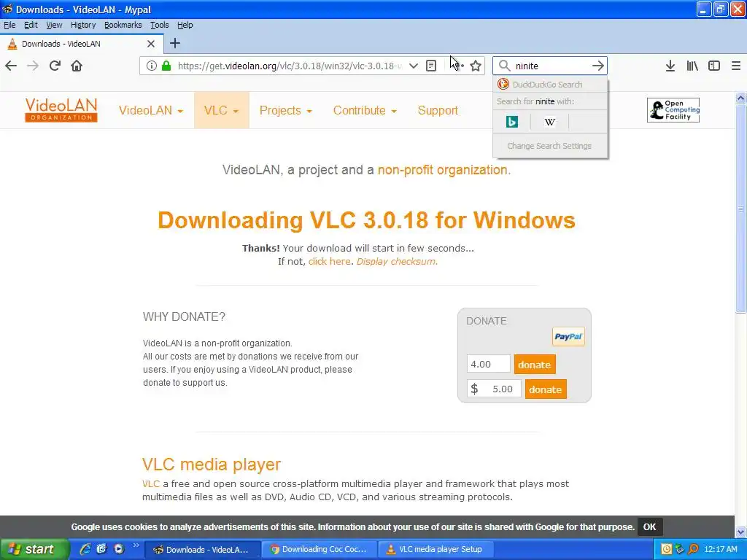The width and height of the screenshot is (747, 560).
Task: Open the View menu
Action: (54, 25)
